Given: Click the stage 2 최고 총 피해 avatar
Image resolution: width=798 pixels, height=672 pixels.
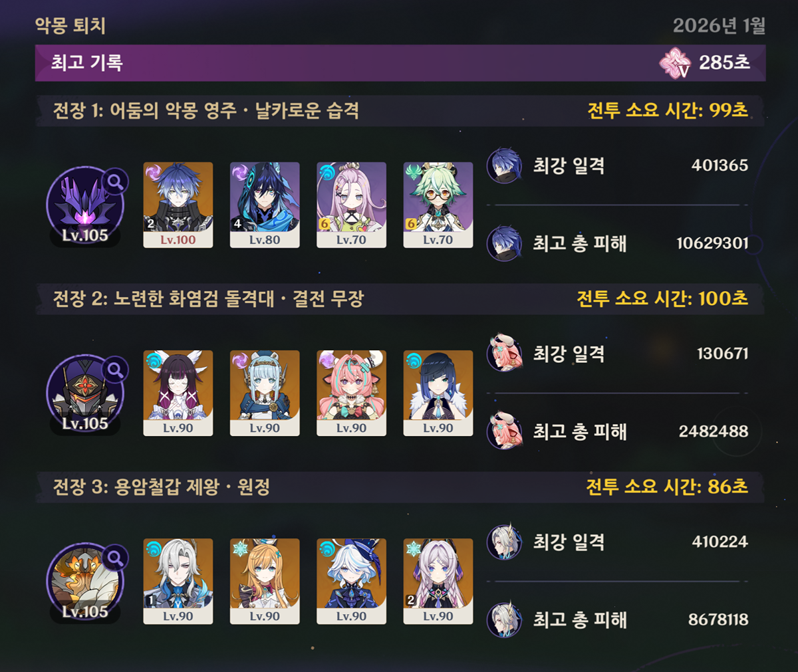Looking at the screenshot, I should 504,431.
